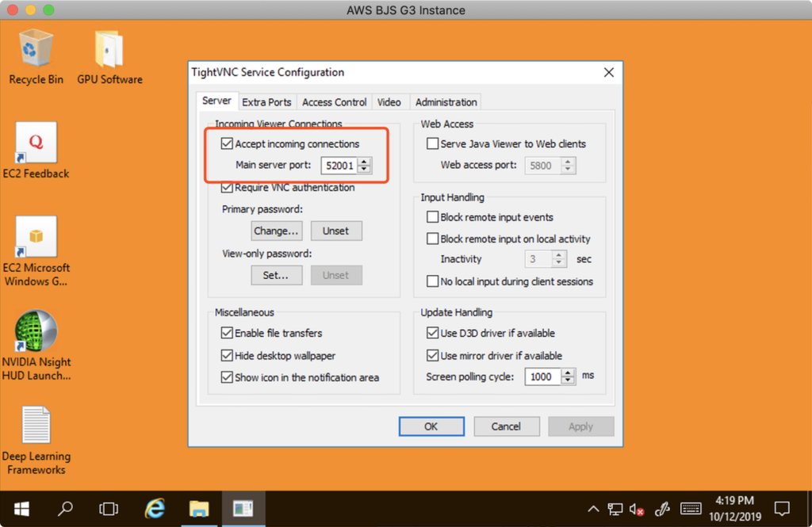Click the Change... primary password button
The height and width of the screenshot is (527, 812).
(276, 231)
